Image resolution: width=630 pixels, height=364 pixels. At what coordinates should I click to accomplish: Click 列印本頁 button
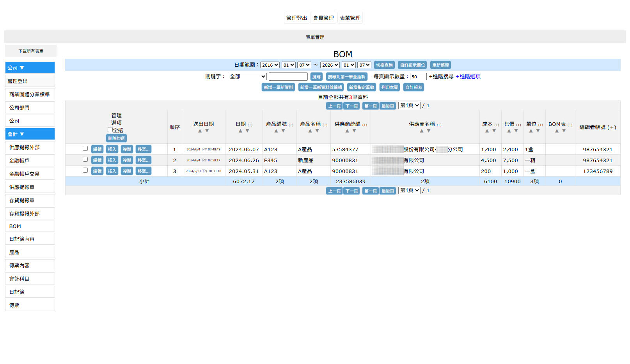point(389,87)
